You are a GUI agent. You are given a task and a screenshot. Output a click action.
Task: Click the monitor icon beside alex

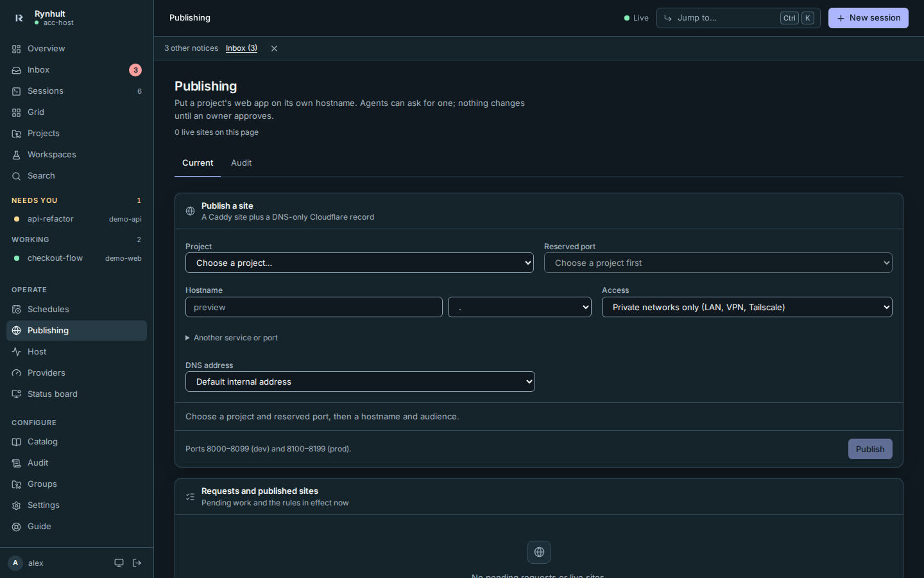point(119,563)
